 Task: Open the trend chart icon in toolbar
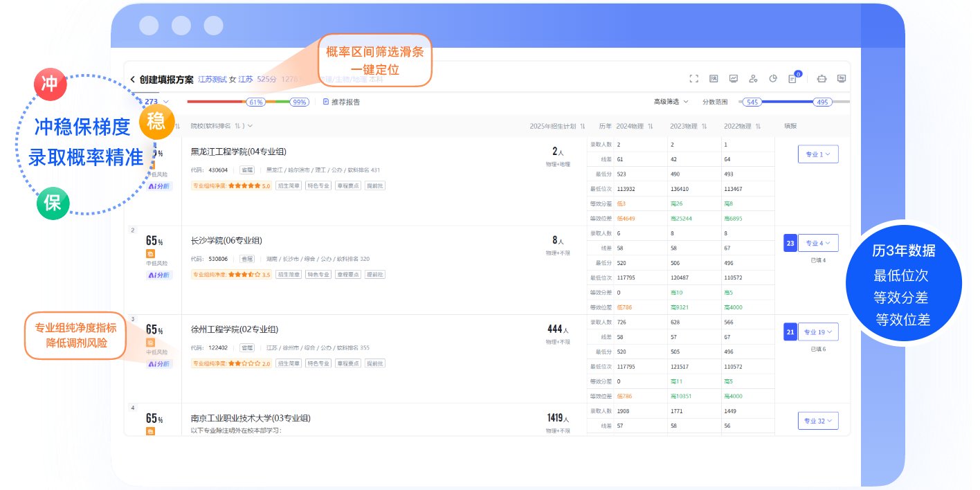(734, 79)
